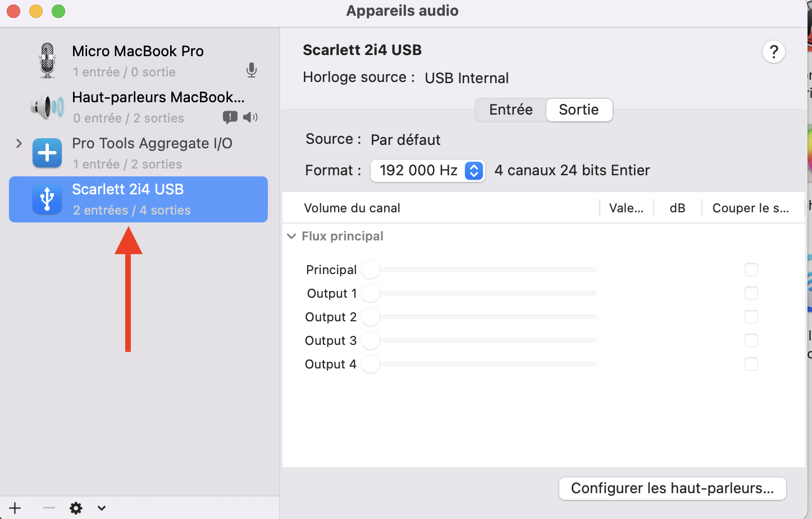Click the Output 1 volume slider knob
This screenshot has width=812, height=519.
[371, 293]
